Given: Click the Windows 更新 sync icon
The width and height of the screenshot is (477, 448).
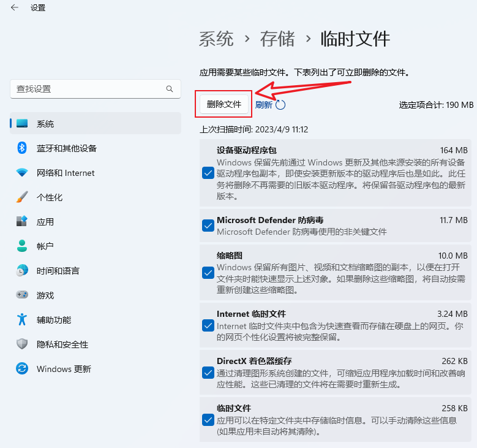Looking at the screenshot, I should (22, 369).
